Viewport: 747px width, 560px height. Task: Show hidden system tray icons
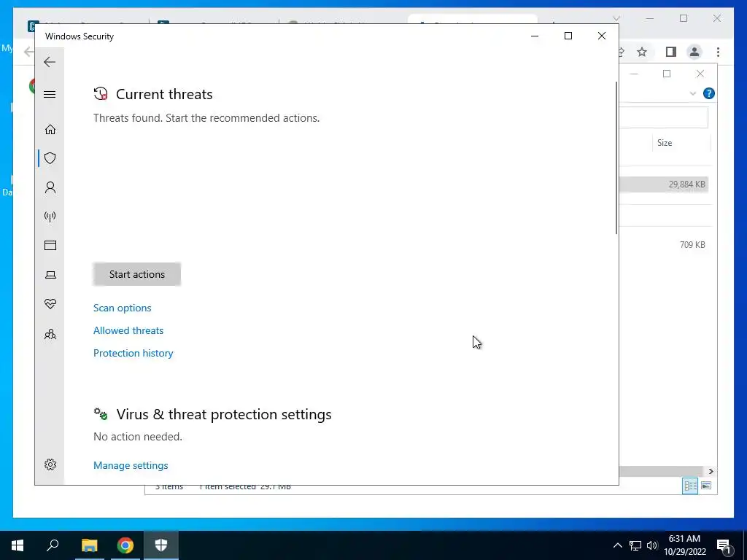pos(617,545)
